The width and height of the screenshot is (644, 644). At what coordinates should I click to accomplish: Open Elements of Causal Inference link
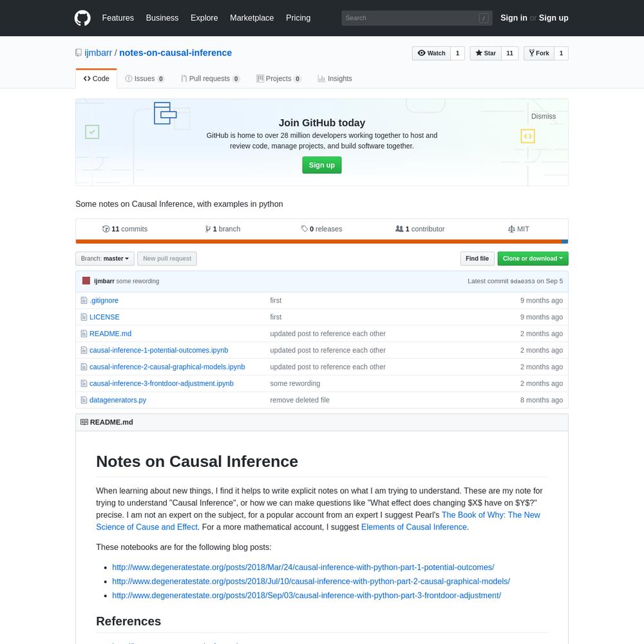[x=414, y=527]
